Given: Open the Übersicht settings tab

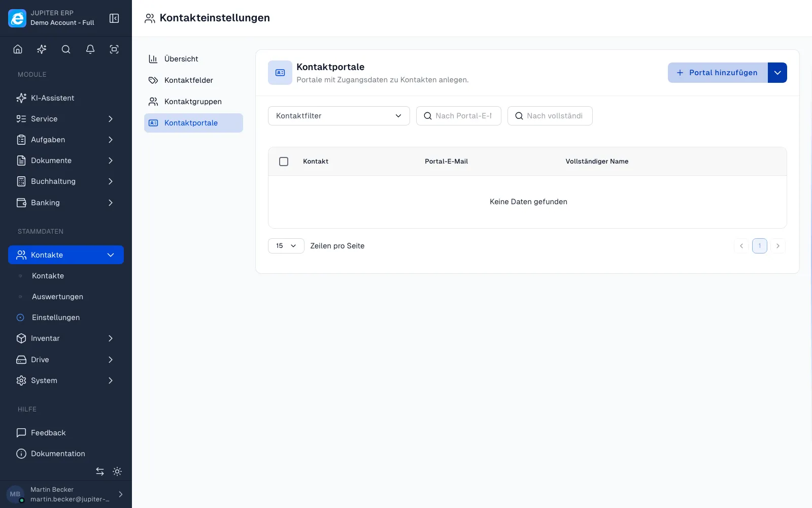Looking at the screenshot, I should 193,59.
